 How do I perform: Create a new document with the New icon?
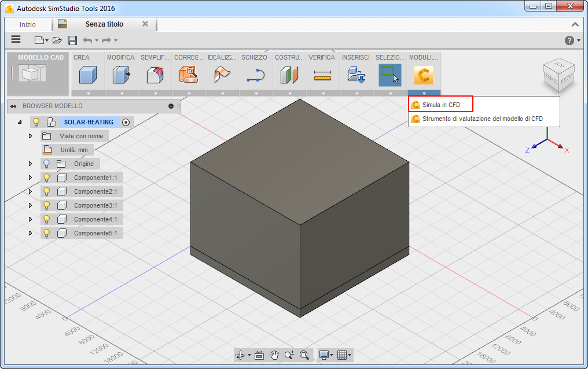[39, 40]
